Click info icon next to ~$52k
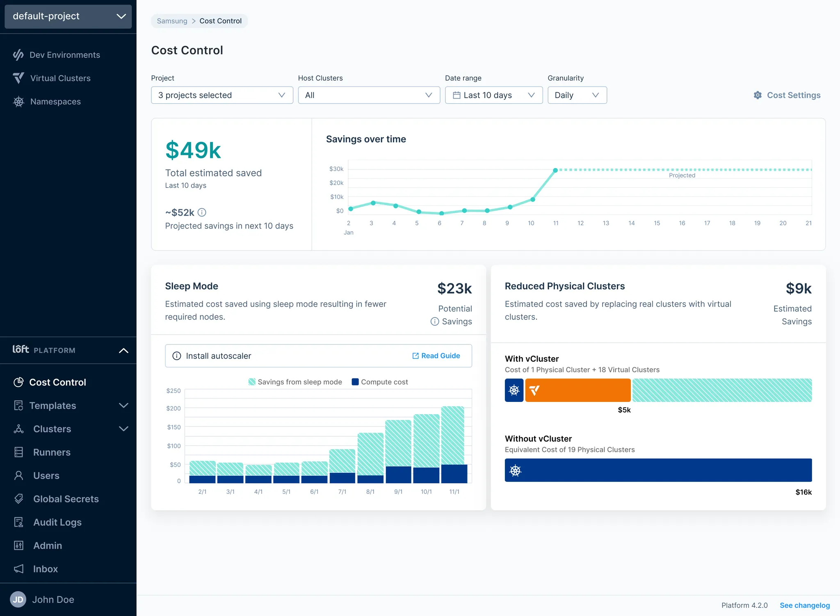The width and height of the screenshot is (840, 616). (x=202, y=212)
